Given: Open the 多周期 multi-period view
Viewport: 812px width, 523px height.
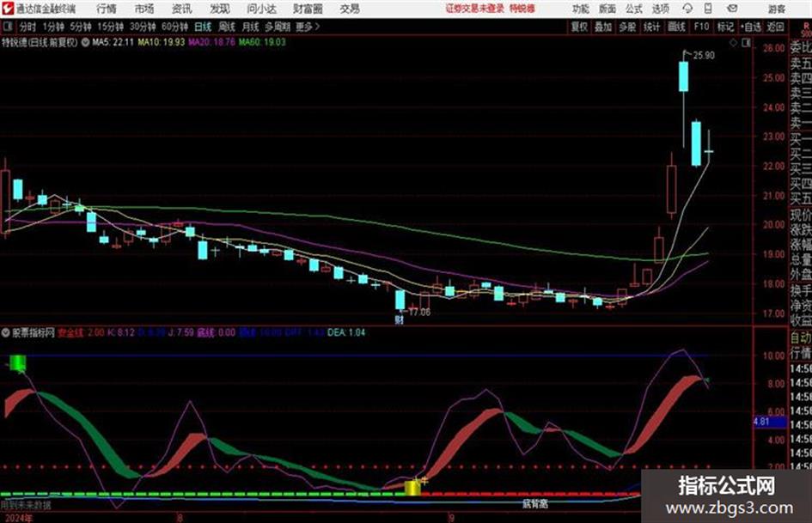Looking at the screenshot, I should (278, 27).
